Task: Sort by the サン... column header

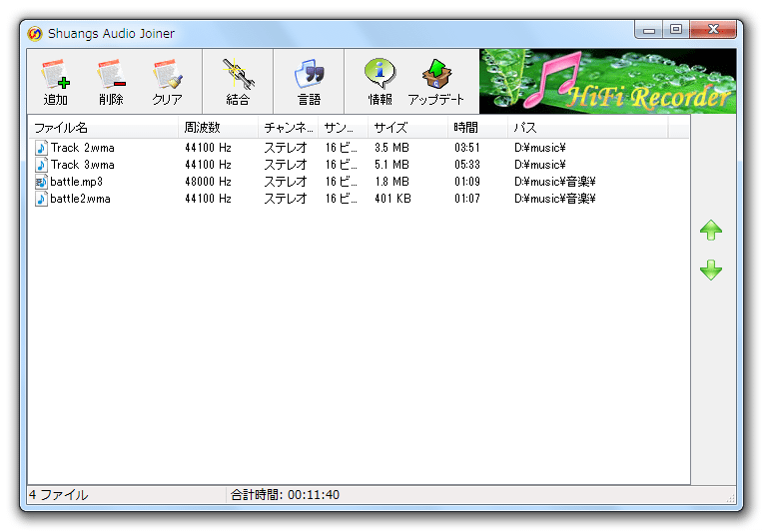Action: pos(343,128)
